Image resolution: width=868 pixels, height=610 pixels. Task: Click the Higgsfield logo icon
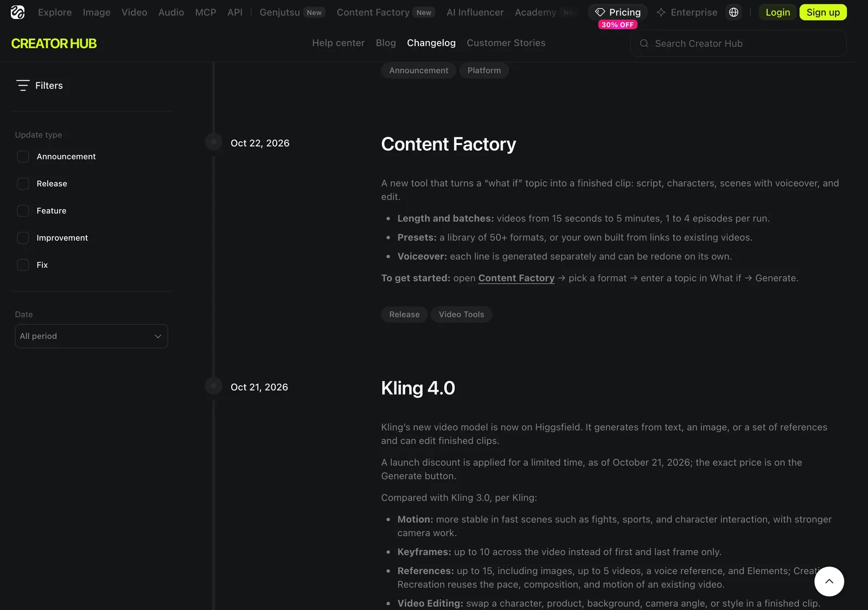(18, 12)
